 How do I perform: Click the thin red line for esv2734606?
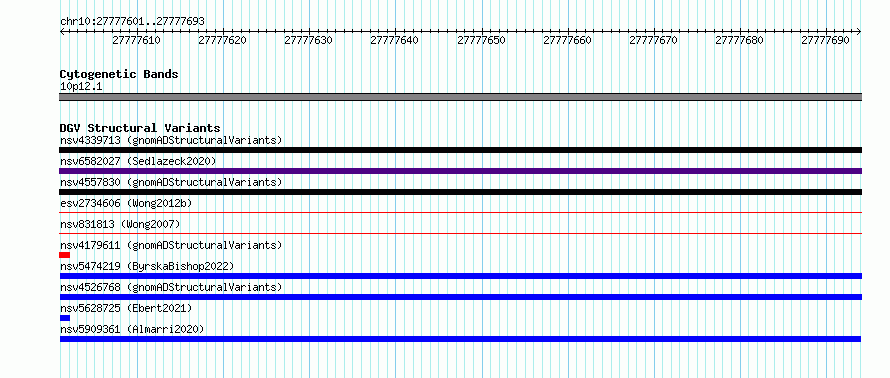pos(460,213)
